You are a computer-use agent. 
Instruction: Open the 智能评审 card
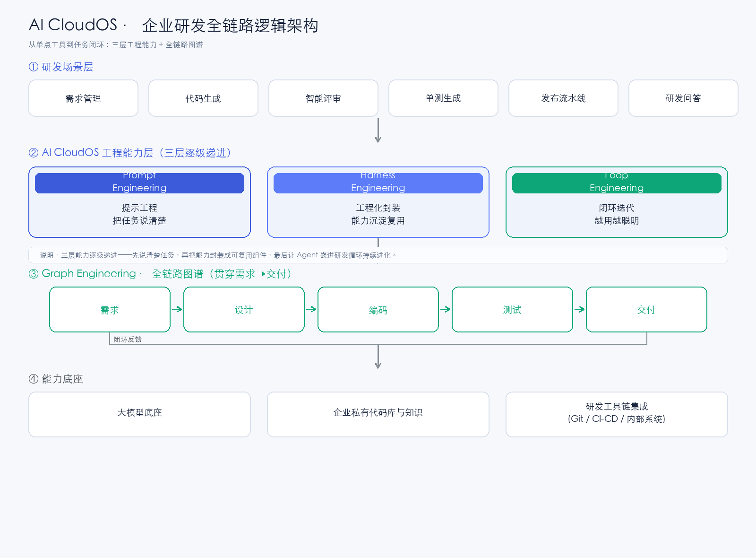323,98
